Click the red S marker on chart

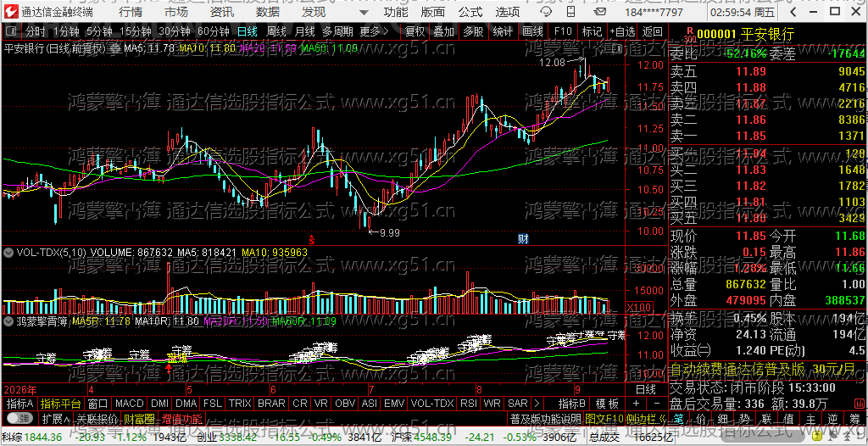coord(312,240)
